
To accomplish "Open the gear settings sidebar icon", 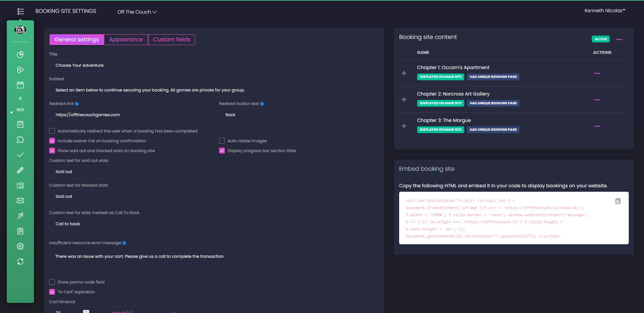I will click(x=20, y=246).
